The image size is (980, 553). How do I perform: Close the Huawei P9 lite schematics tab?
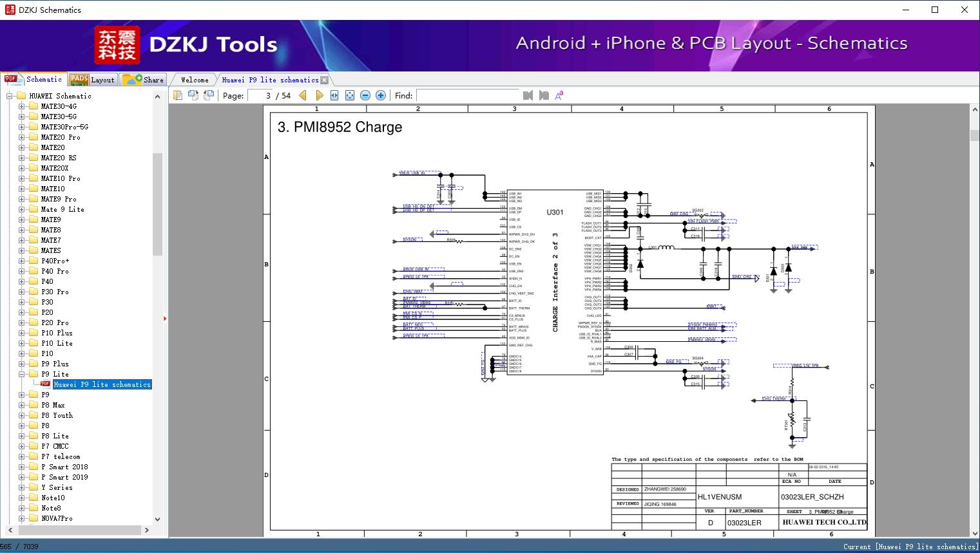324,80
